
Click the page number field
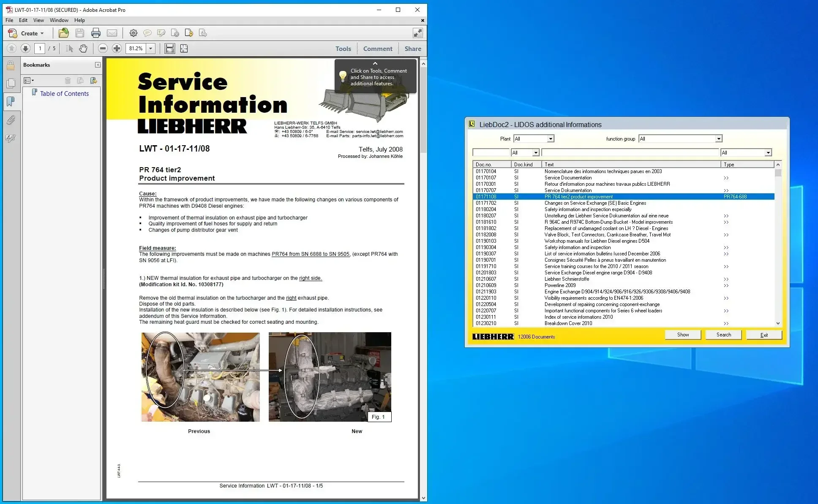[40, 49]
